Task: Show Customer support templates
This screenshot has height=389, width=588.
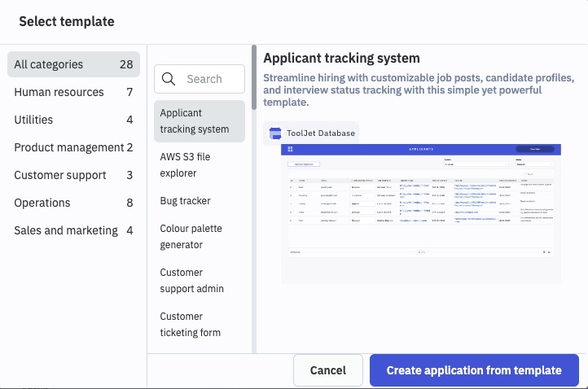Action: point(73,175)
